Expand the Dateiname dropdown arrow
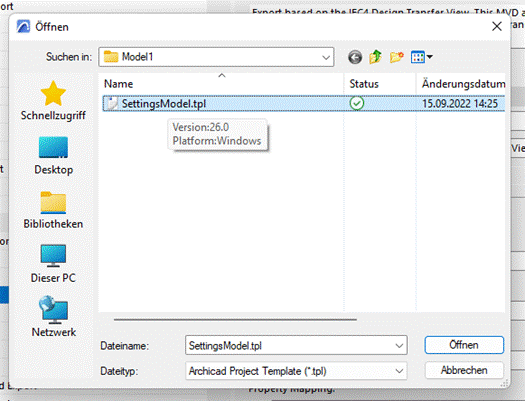This screenshot has height=401, width=525. (x=399, y=345)
